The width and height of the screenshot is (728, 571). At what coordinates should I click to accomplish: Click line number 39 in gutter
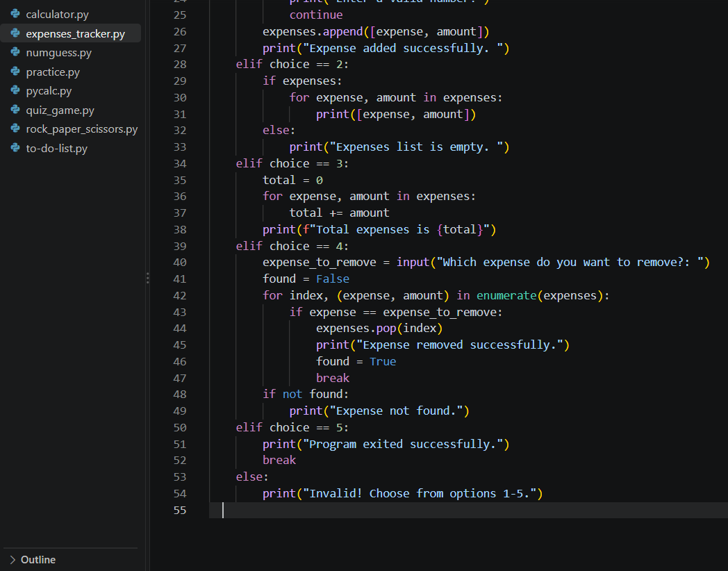point(180,246)
